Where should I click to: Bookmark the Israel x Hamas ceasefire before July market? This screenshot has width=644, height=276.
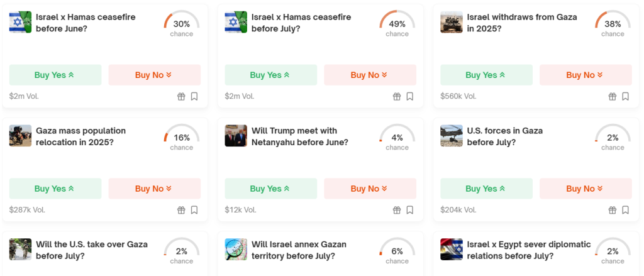410,97
